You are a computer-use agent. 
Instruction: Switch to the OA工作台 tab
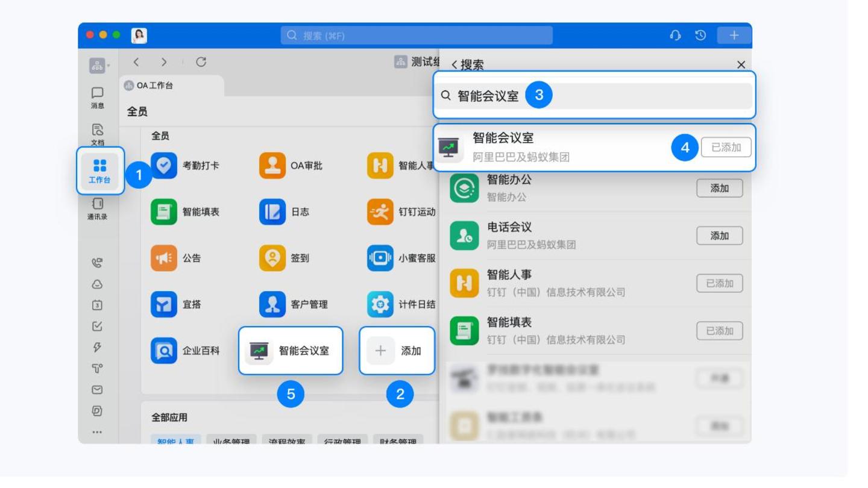(x=172, y=86)
